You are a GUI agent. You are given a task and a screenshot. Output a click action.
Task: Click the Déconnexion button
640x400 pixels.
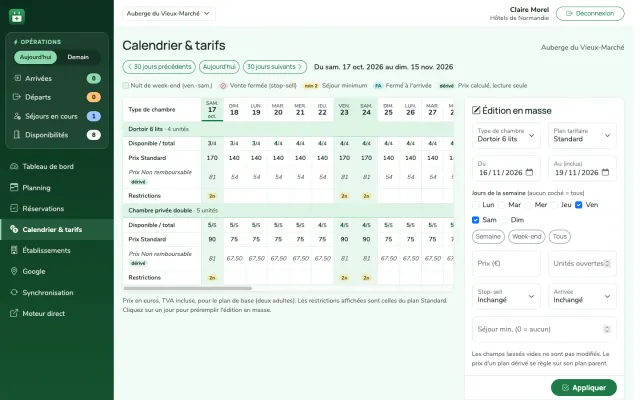590,13
